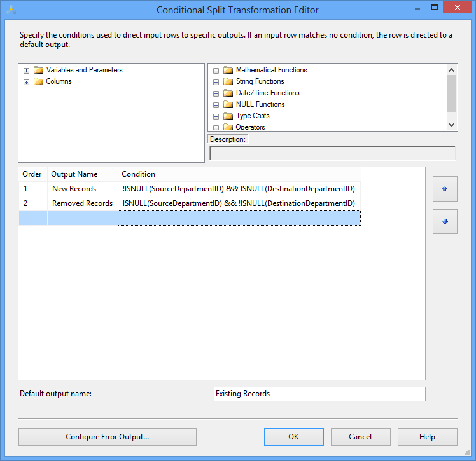Expand the Date/Time Functions node

(x=216, y=93)
